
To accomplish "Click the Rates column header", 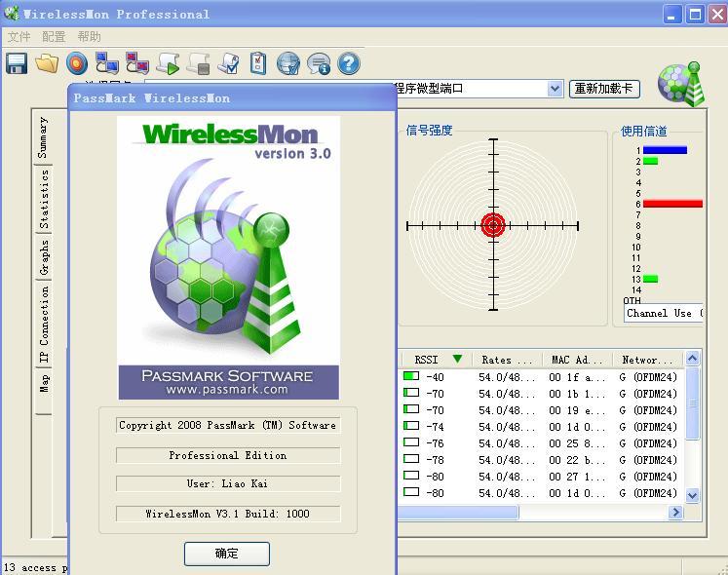I will coord(507,360).
